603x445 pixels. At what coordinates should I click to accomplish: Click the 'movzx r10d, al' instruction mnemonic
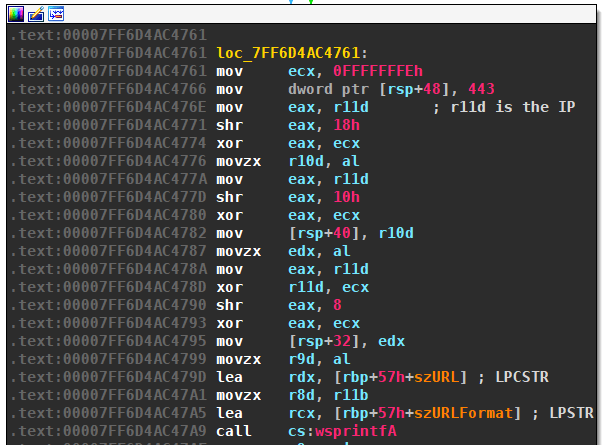pyautogui.click(x=238, y=161)
